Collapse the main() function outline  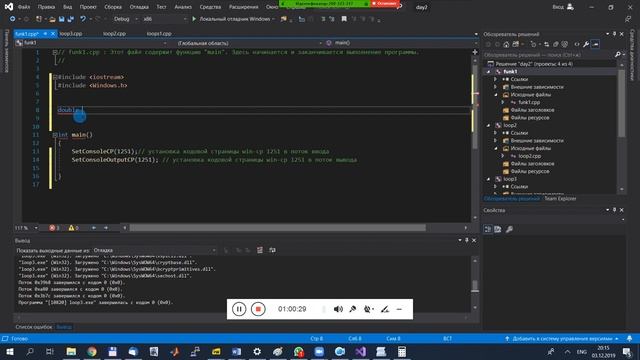click(x=55, y=135)
